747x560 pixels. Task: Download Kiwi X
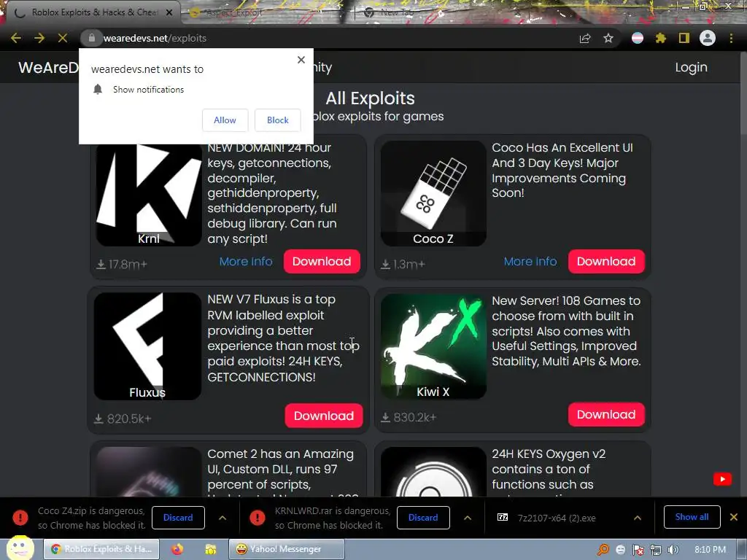[x=606, y=414]
